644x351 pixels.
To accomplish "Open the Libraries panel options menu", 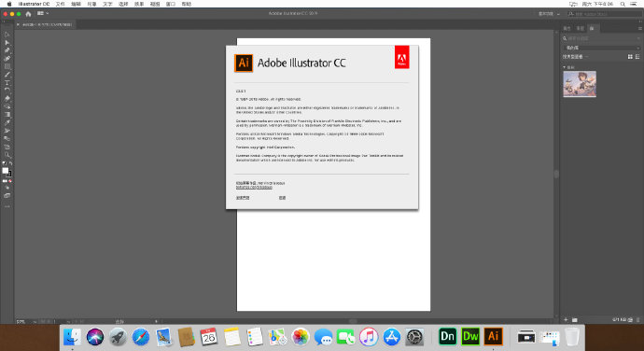I will coord(639,28).
